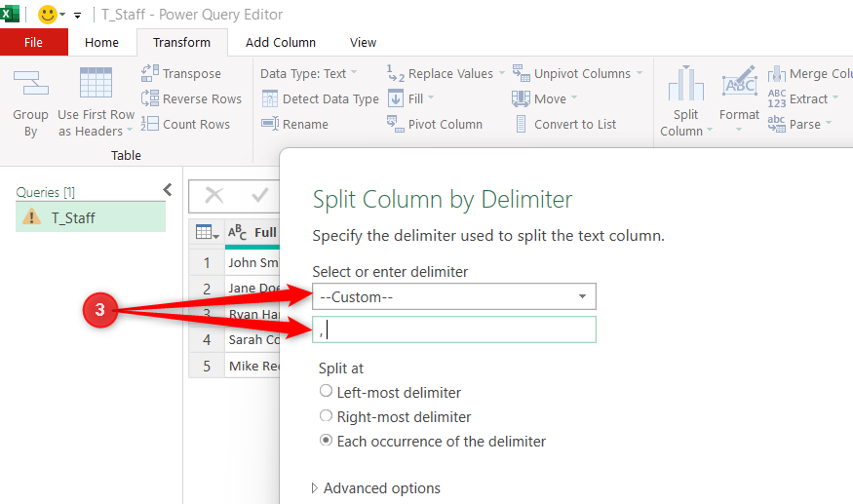
Task: Click the smiley feedback icon
Action: (48, 15)
